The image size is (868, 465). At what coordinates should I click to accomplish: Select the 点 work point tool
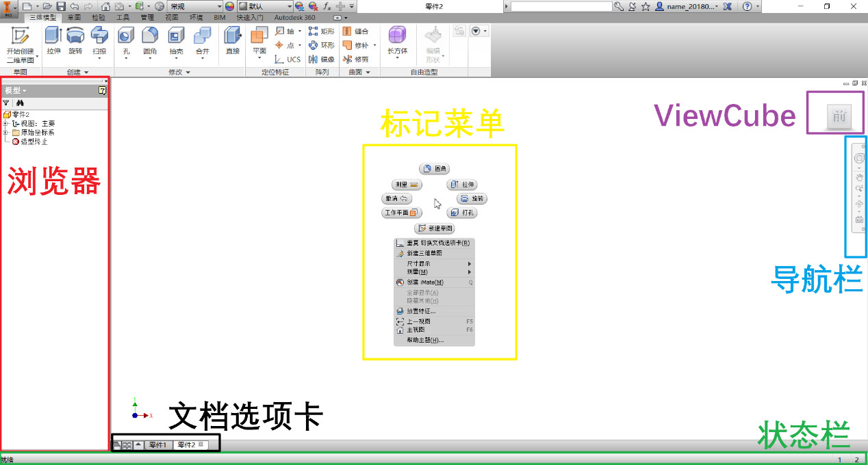(x=286, y=45)
